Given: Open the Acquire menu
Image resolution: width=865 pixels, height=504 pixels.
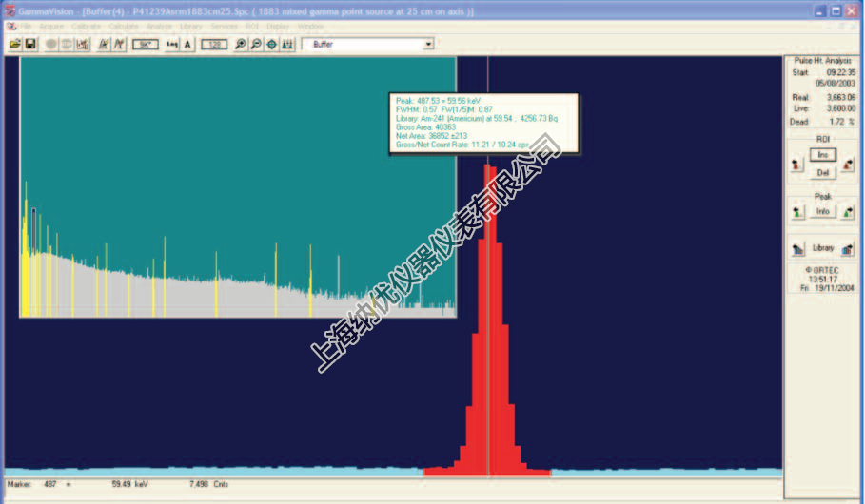Looking at the screenshot, I should tap(51, 26).
